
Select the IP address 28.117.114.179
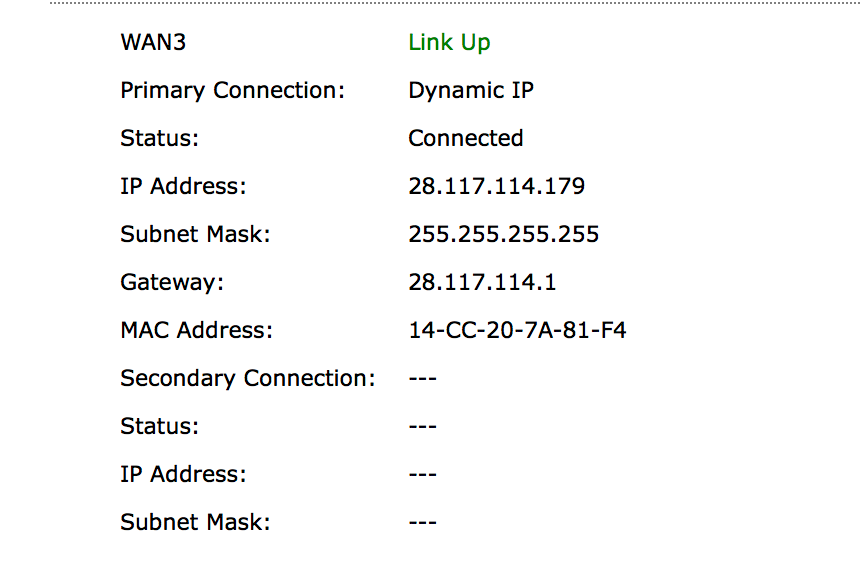pos(496,186)
